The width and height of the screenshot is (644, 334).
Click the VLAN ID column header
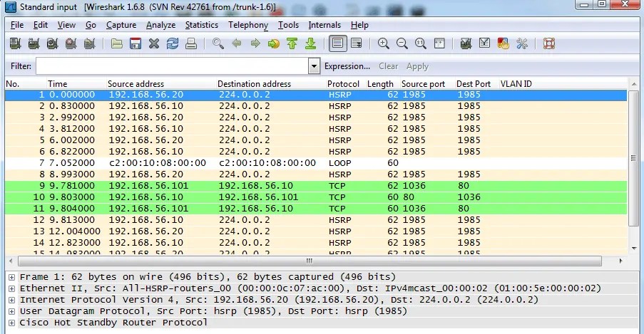(516, 84)
